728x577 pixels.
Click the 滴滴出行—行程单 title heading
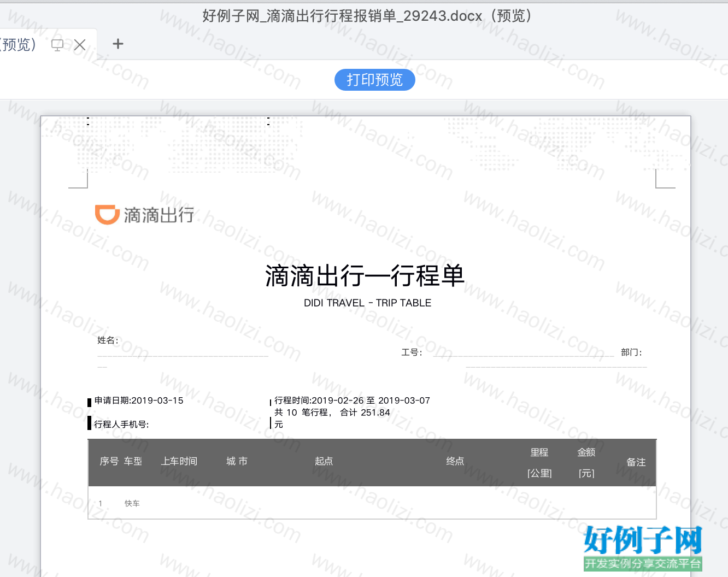pos(365,275)
